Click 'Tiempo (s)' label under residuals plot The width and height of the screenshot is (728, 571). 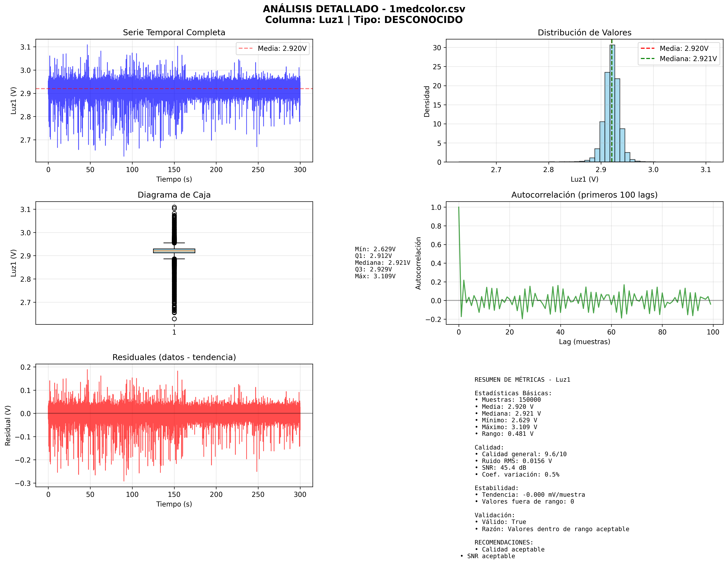click(x=174, y=504)
